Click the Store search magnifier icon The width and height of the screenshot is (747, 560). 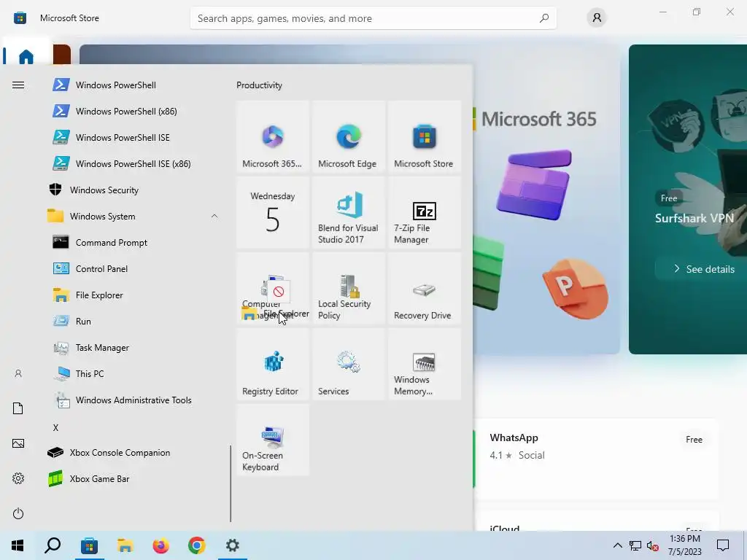pyautogui.click(x=544, y=18)
